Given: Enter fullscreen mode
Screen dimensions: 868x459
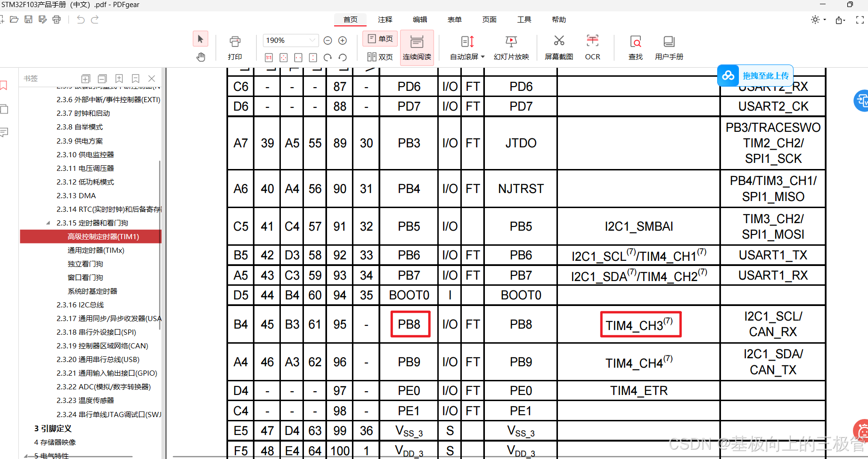Looking at the screenshot, I should [x=860, y=20].
